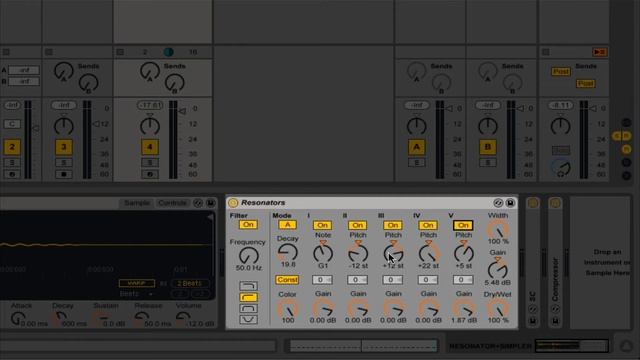Click the master pan knob
This screenshot has width=640, height=360.
(x=560, y=126)
